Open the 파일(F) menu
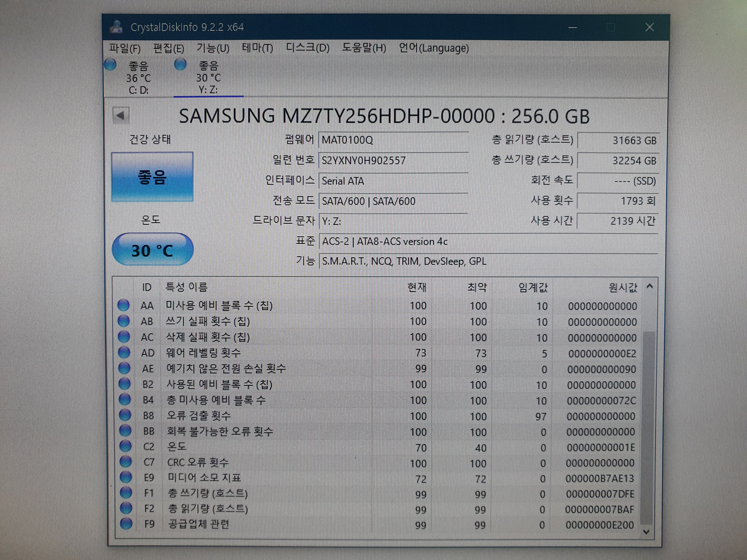Screen dimensions: 747x560 tap(125, 49)
